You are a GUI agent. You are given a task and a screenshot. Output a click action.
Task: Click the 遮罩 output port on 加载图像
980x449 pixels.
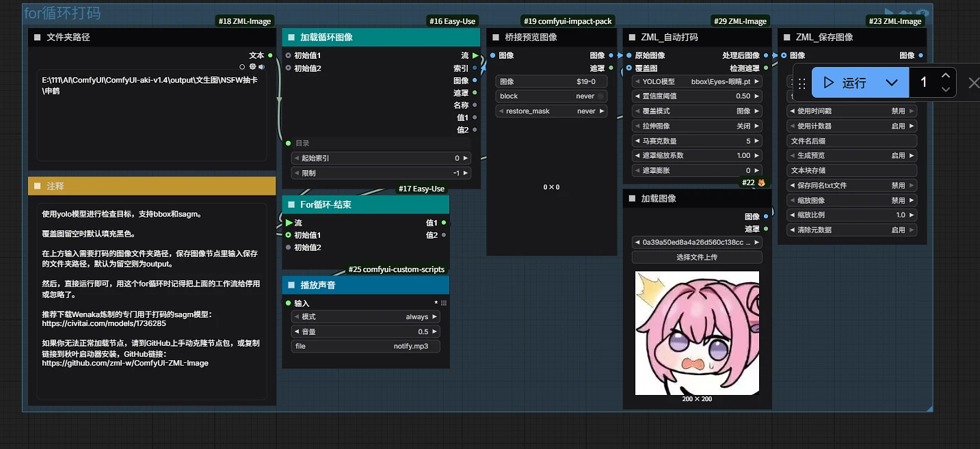tap(766, 229)
